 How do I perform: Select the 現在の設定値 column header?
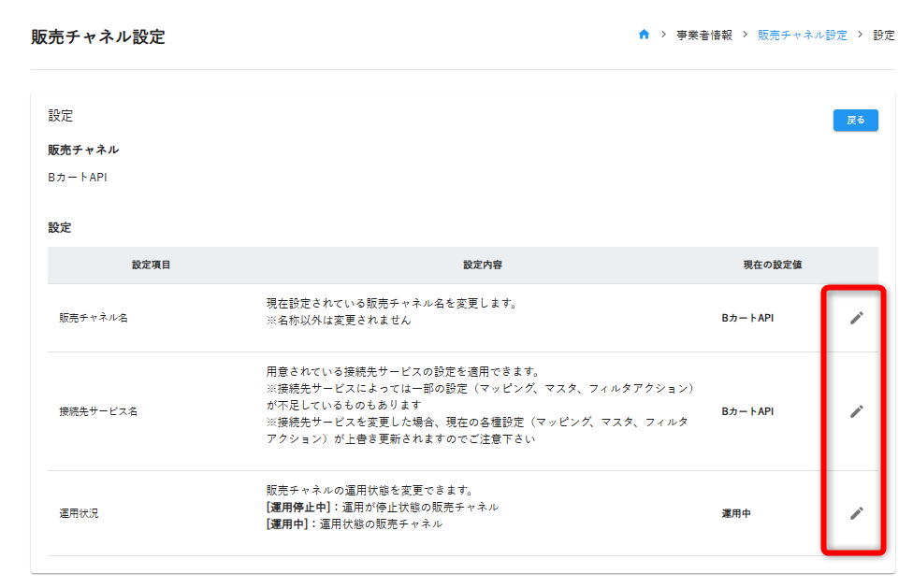[x=772, y=265]
